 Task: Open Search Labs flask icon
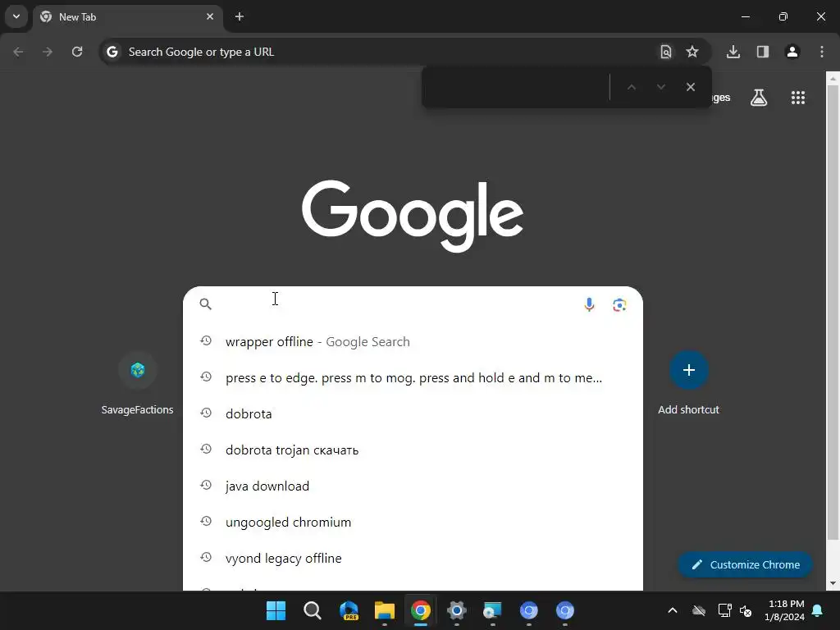point(759,98)
